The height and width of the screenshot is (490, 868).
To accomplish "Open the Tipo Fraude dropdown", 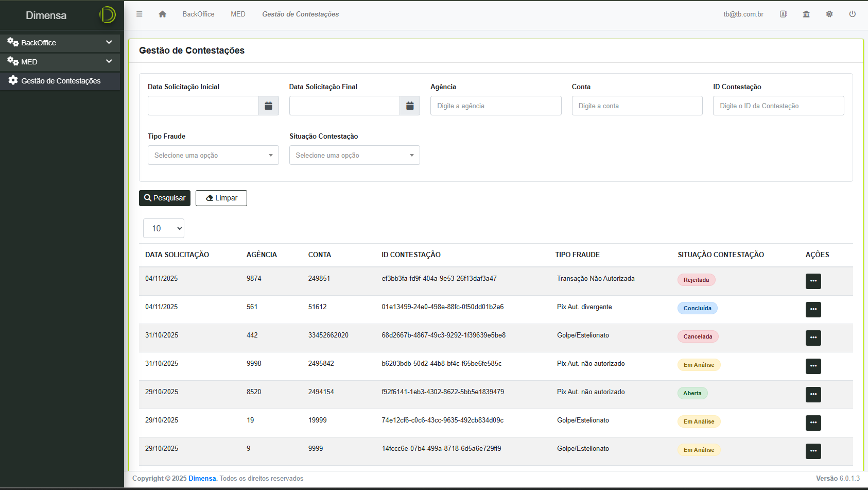I will click(x=213, y=155).
